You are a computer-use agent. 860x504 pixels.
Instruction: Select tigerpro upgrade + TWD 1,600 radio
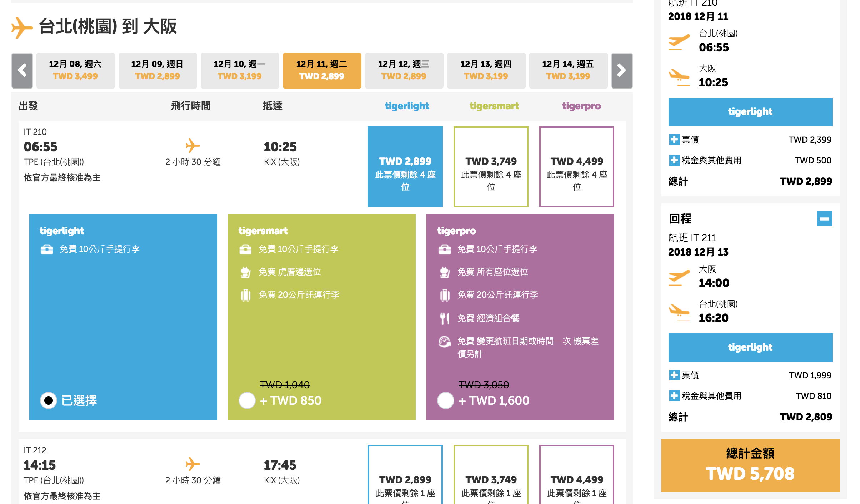(x=446, y=400)
